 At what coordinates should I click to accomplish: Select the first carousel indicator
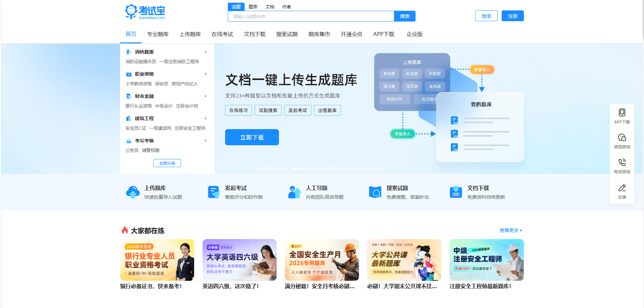265,168
